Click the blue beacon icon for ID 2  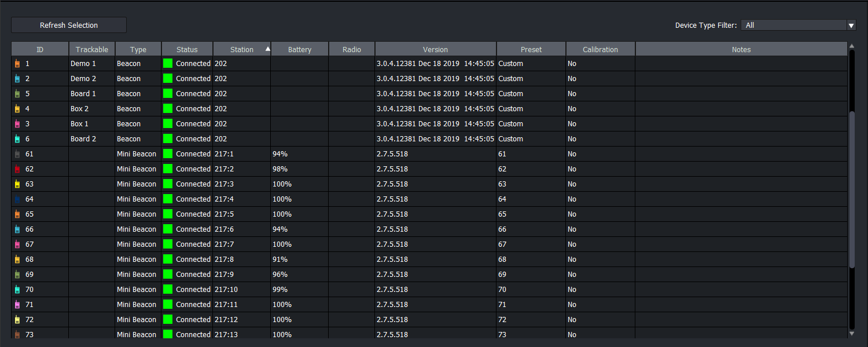pos(17,79)
